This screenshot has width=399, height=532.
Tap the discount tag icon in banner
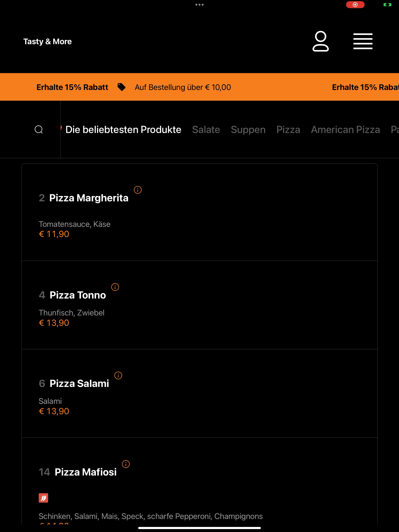122,87
